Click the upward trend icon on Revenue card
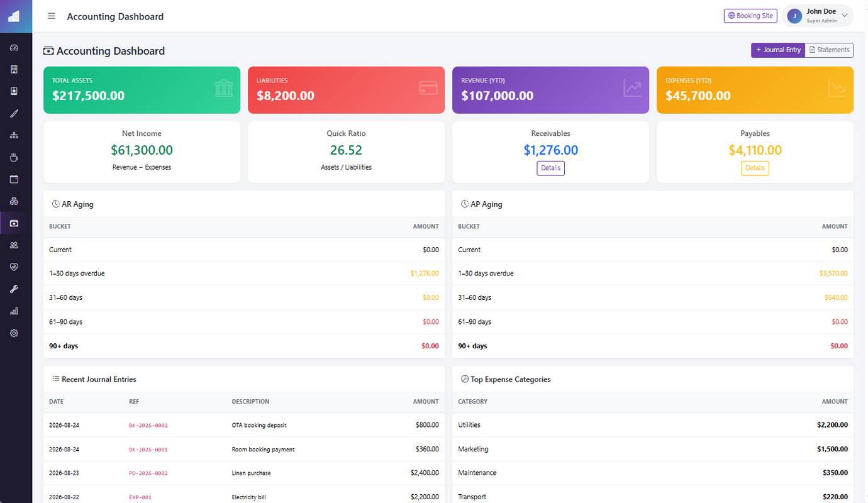 (x=632, y=88)
